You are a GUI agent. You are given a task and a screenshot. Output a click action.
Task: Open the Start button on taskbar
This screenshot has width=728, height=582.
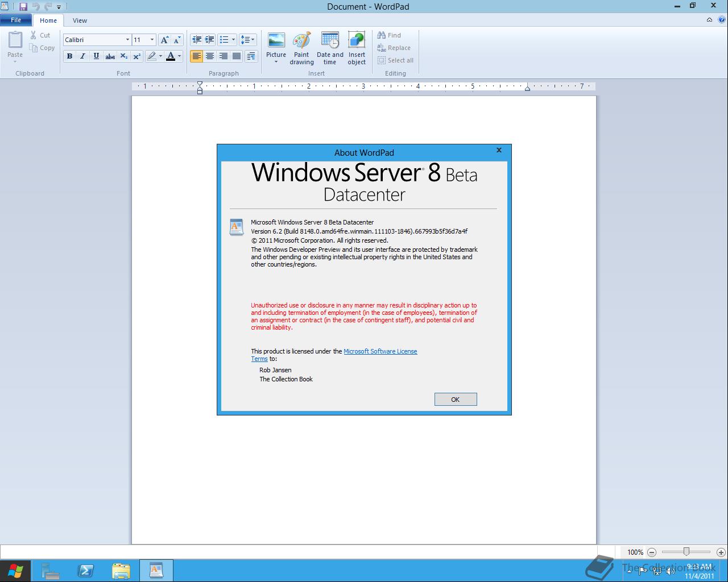[x=15, y=571]
